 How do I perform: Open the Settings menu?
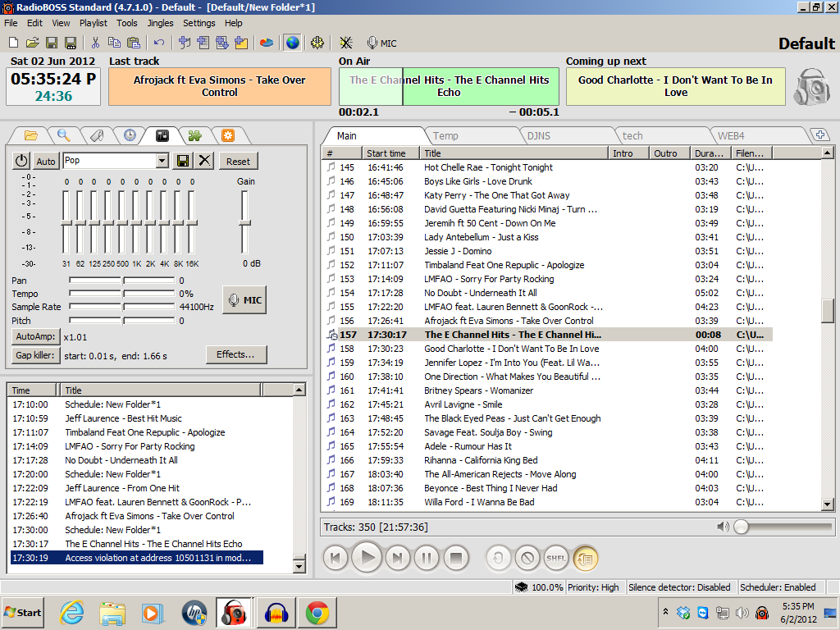199,23
